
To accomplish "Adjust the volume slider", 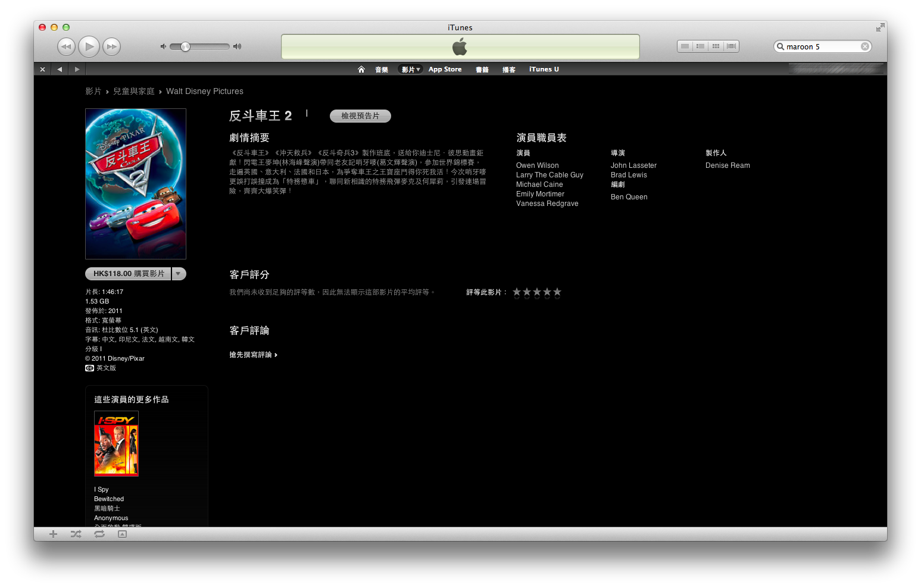I will click(x=186, y=46).
